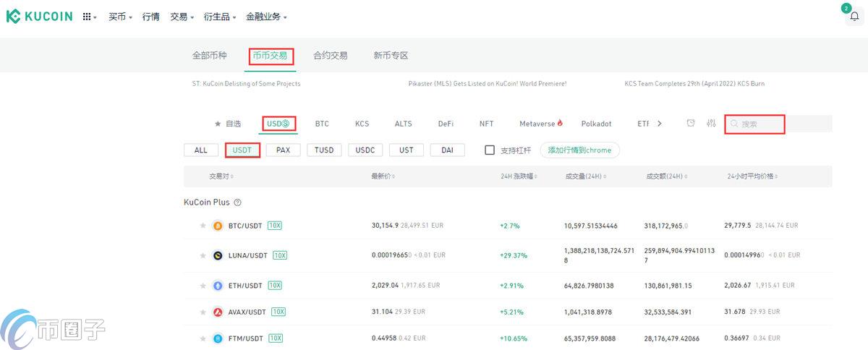Viewport: 868px width, 350px height.
Task: Click the 搜索 search input field
Action: click(x=778, y=124)
